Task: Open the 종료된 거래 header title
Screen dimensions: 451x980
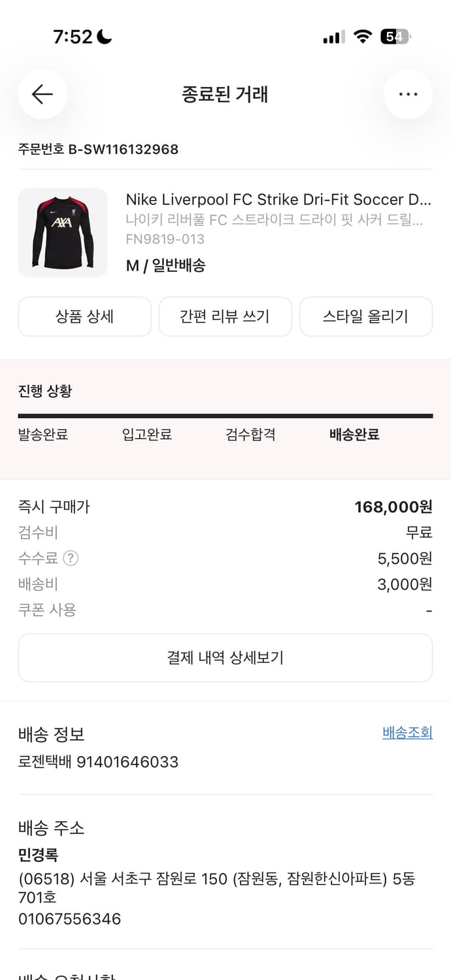Action: coord(225,94)
